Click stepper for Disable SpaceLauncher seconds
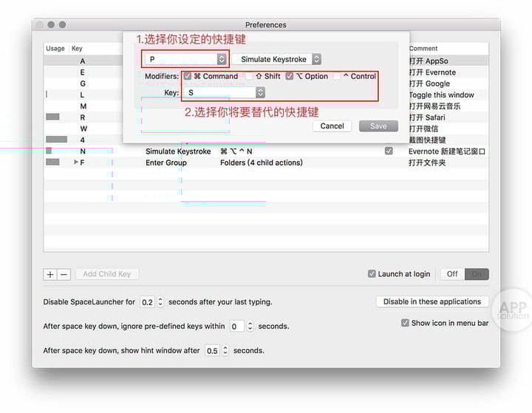The width and height of the screenshot is (532, 413). (x=160, y=302)
